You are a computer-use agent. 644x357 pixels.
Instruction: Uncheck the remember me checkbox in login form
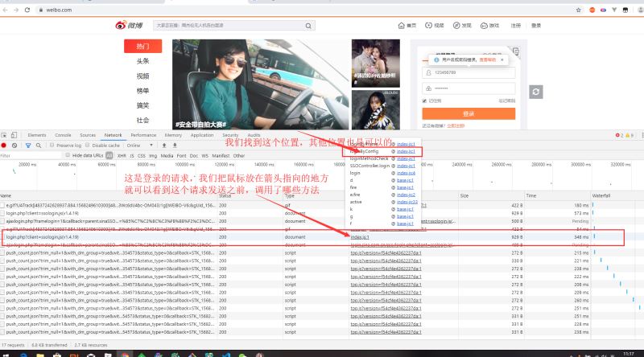pos(424,101)
